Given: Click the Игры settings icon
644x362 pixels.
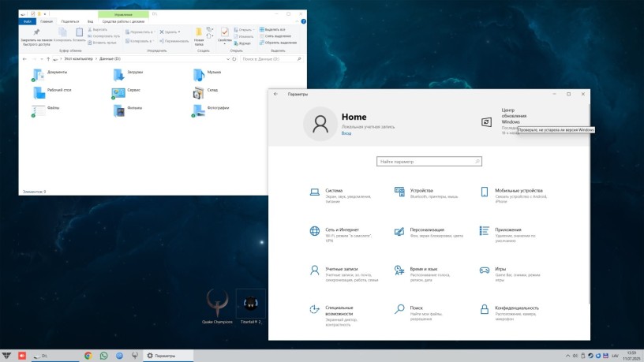Looking at the screenshot, I should [x=485, y=270].
